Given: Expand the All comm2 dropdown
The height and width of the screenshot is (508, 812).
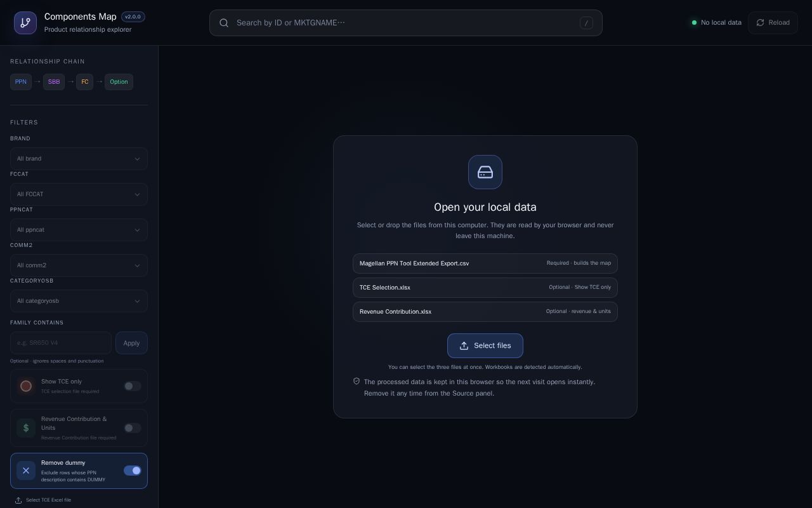Looking at the screenshot, I should (x=79, y=265).
